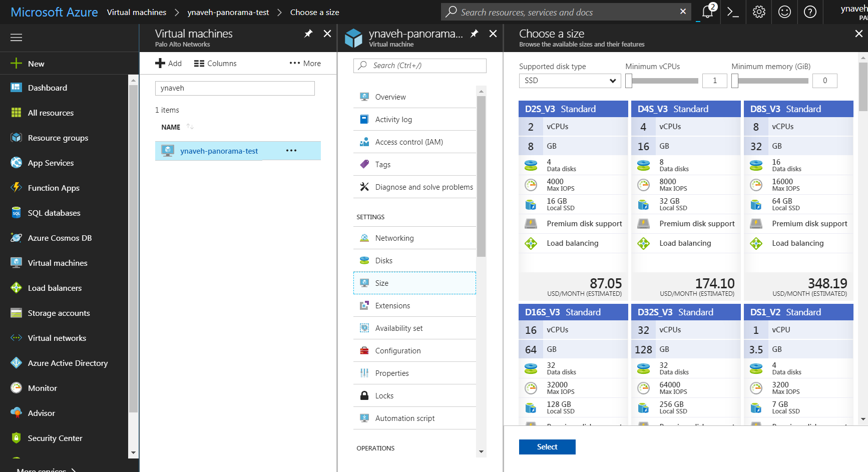This screenshot has height=472, width=868.
Task: Select Disks in the settings menu
Action: [383, 261]
